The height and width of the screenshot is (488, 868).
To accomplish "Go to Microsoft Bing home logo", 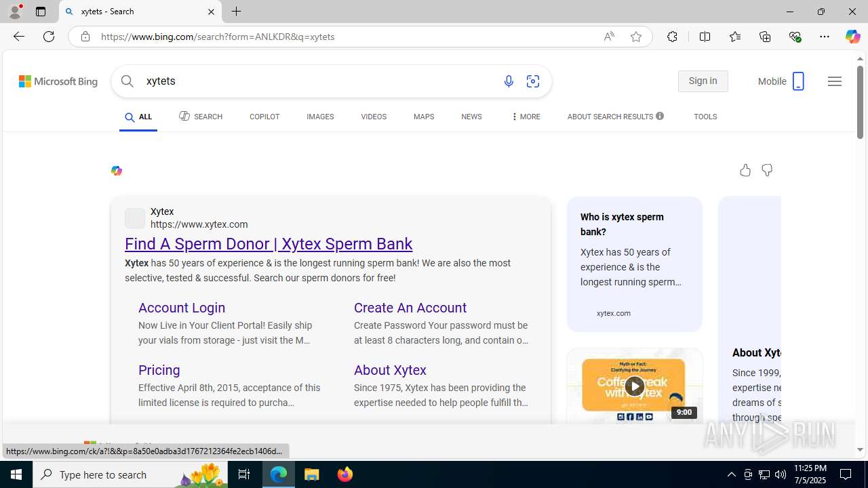I will [x=58, y=81].
